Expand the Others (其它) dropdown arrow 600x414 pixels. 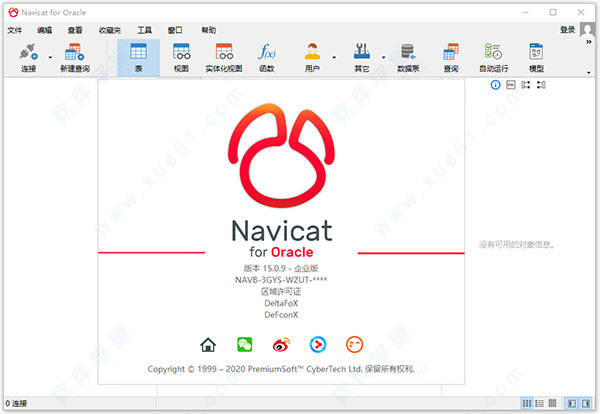coord(383,58)
